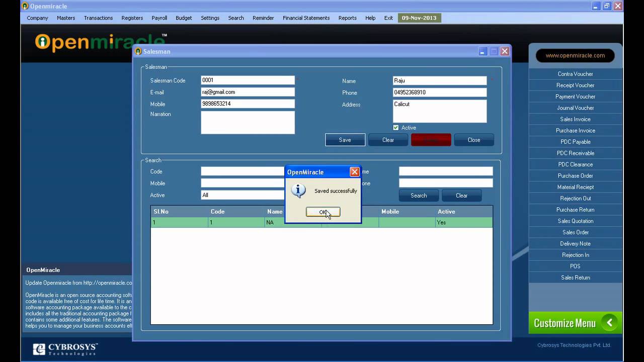Open the Settings menu

210,18
